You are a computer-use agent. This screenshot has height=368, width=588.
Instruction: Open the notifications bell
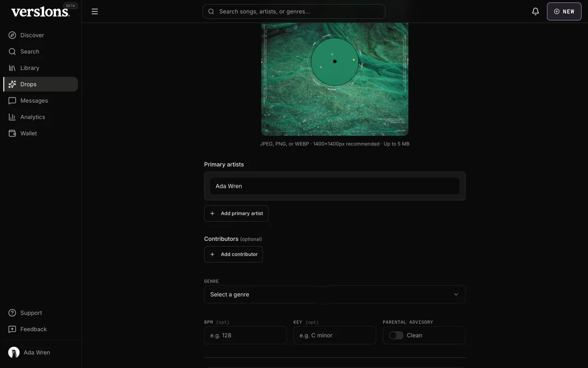pos(535,11)
